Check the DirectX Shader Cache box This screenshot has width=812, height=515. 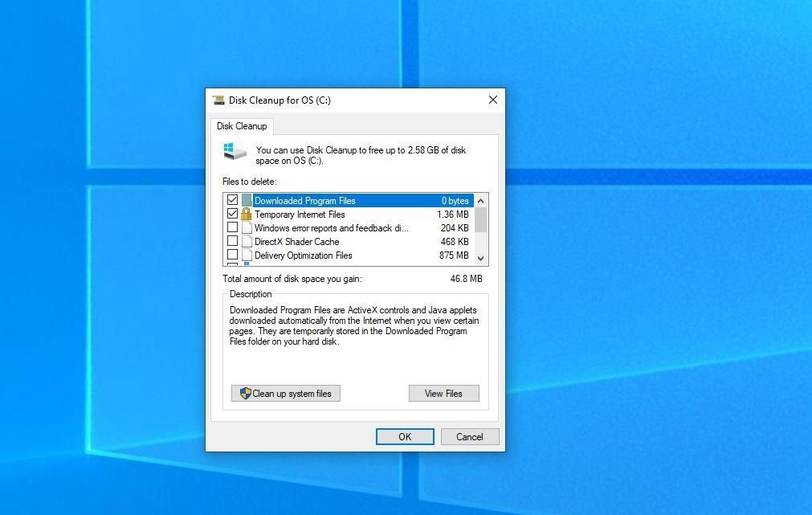pos(232,242)
